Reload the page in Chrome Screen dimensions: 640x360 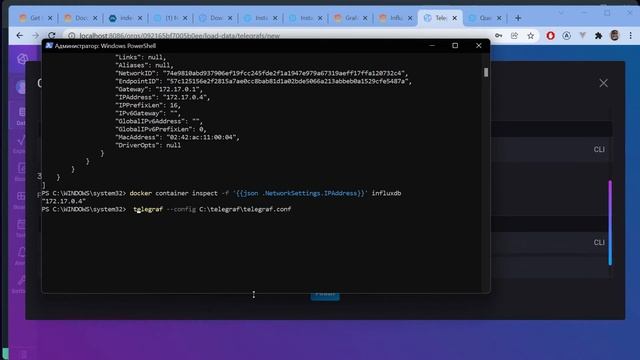click(51, 36)
